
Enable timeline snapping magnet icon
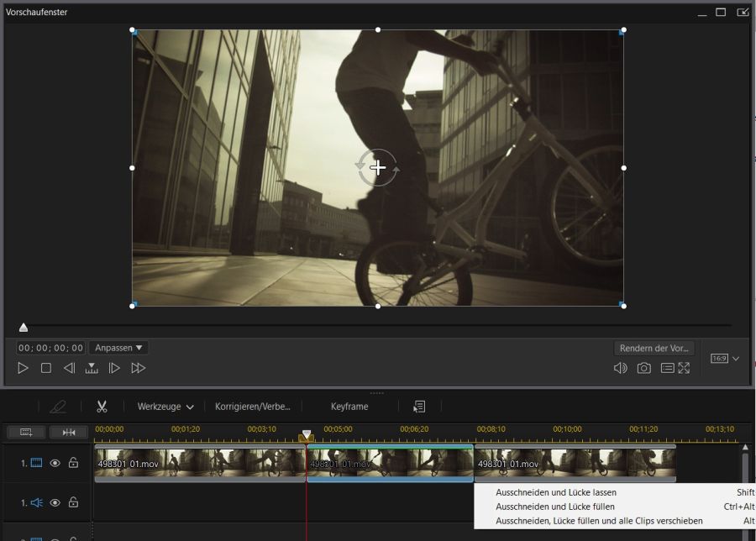[69, 432]
